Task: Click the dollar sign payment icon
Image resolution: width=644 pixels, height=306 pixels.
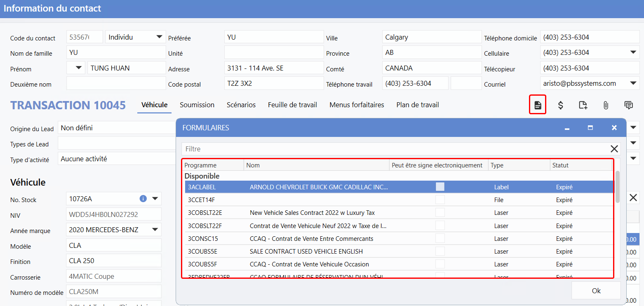Action: pyautogui.click(x=560, y=105)
